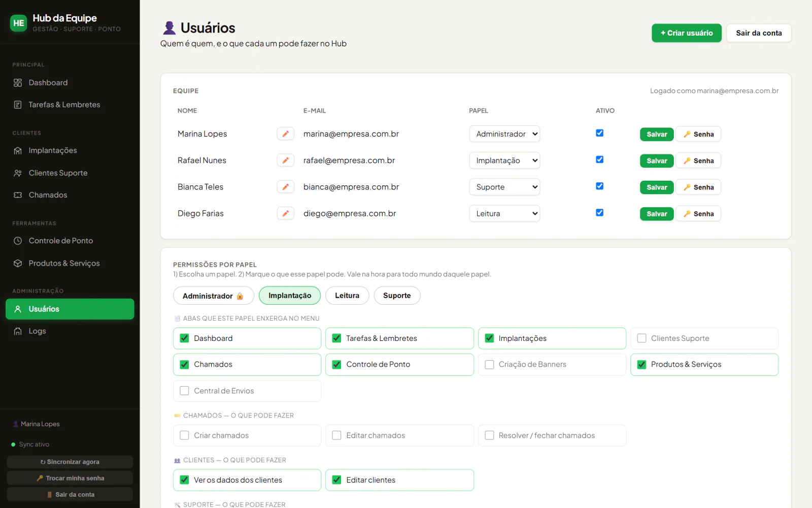Edit Bianca Teles name with pencil icon
This screenshot has height=508, width=812.
tap(285, 187)
